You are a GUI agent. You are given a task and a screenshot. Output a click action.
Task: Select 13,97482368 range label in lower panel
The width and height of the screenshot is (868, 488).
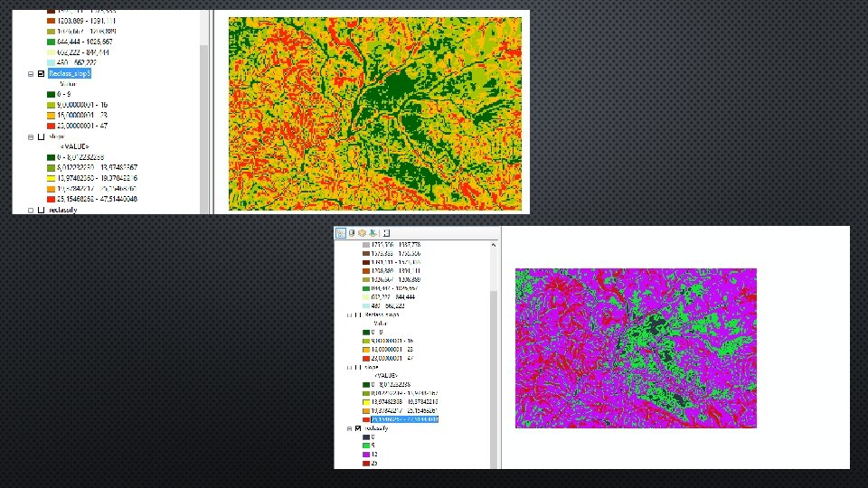[405, 401]
